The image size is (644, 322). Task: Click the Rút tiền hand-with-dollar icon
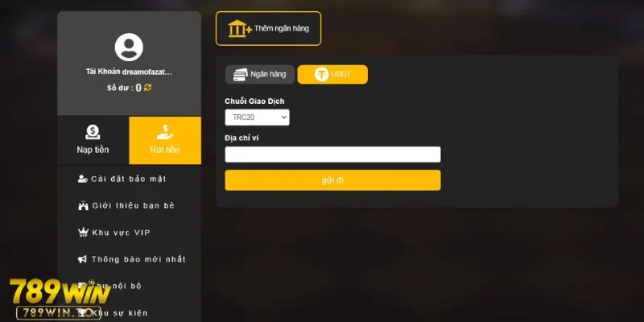165,133
